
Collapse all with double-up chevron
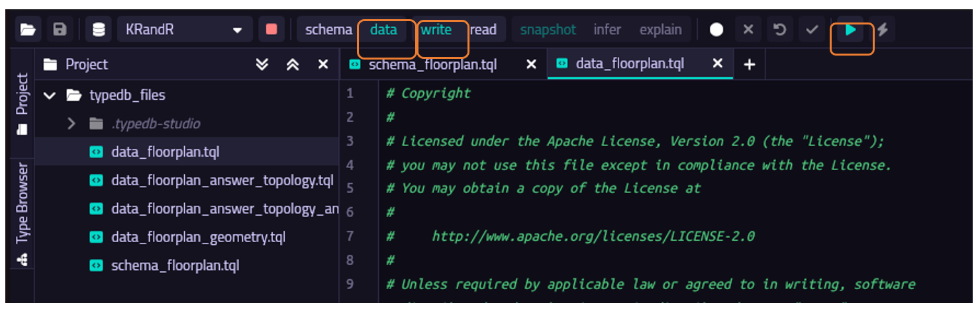pyautogui.click(x=293, y=64)
